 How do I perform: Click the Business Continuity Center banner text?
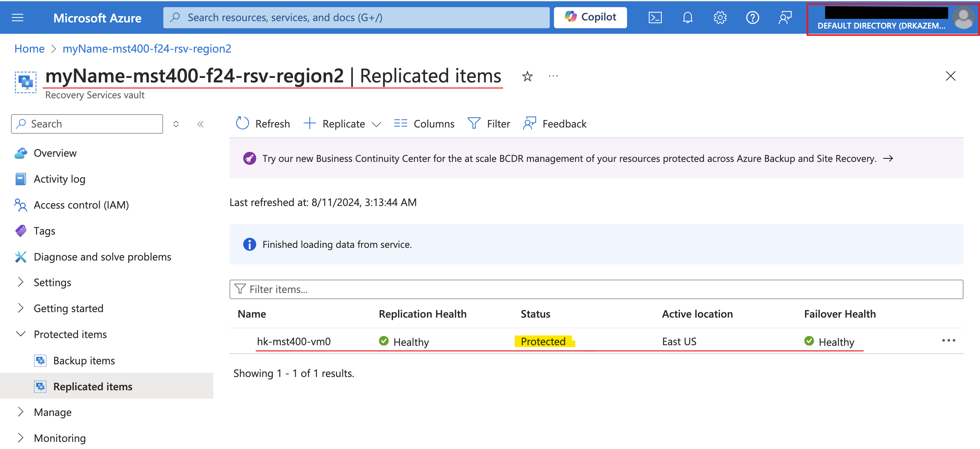569,159
